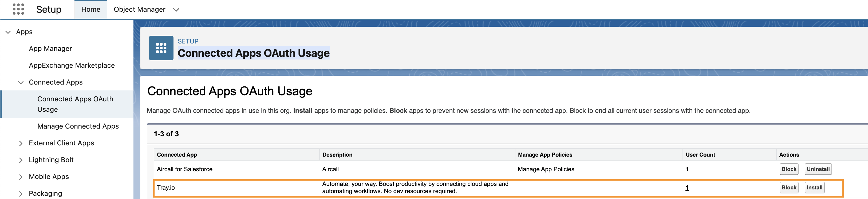The width and height of the screenshot is (868, 199).
Task: Switch to the Home tab
Action: [91, 9]
